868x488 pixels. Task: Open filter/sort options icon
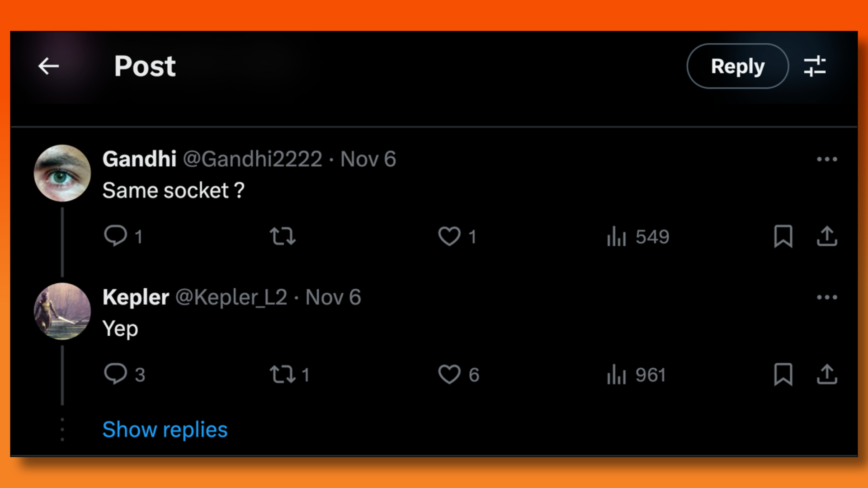click(814, 66)
